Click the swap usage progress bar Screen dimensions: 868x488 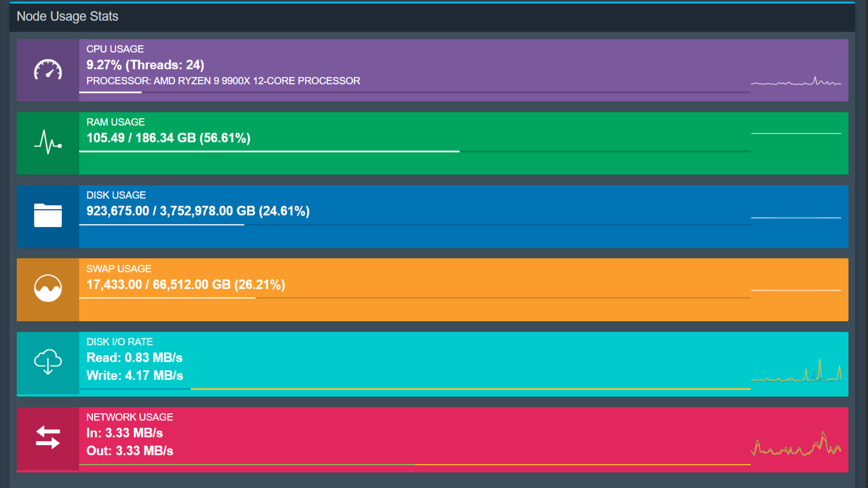click(414, 298)
